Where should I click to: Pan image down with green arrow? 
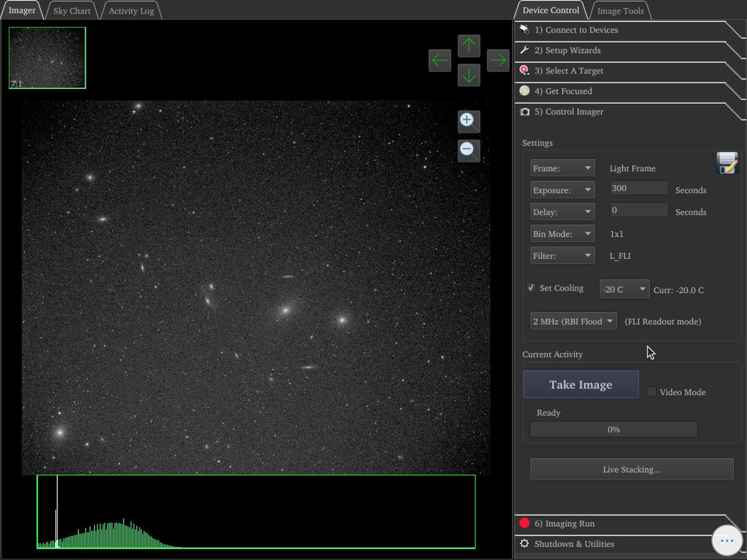tap(469, 75)
